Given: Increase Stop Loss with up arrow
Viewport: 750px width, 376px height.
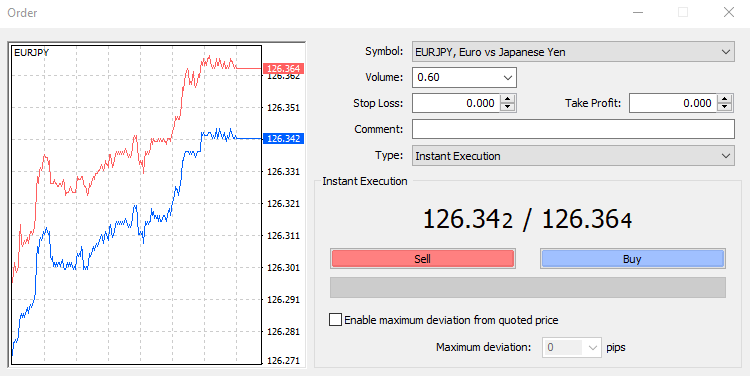Looking at the screenshot, I should point(507,99).
